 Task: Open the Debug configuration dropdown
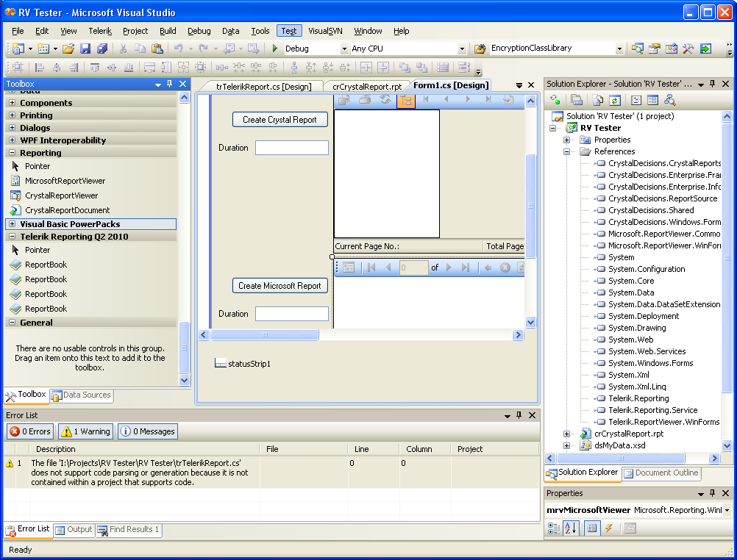(x=344, y=49)
